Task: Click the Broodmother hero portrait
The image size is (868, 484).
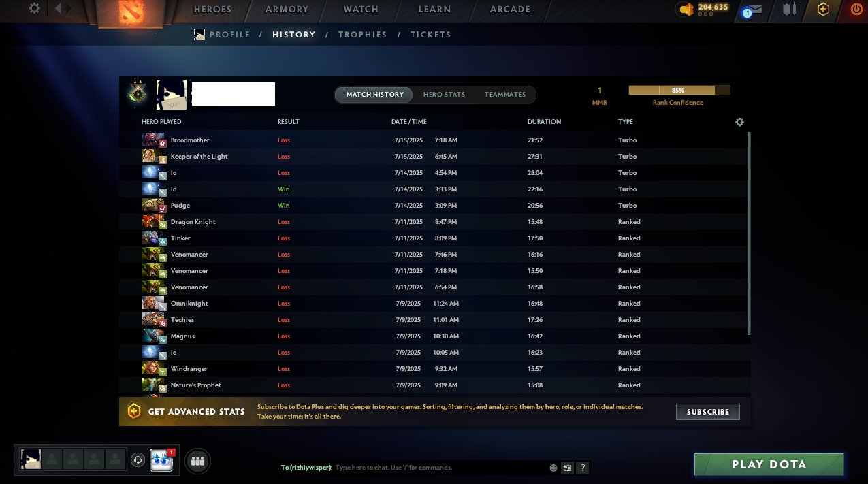Action: click(153, 140)
